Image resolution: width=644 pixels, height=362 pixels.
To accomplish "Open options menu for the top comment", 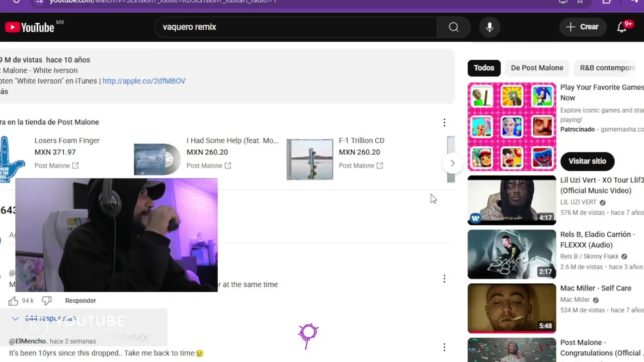I will (444, 279).
